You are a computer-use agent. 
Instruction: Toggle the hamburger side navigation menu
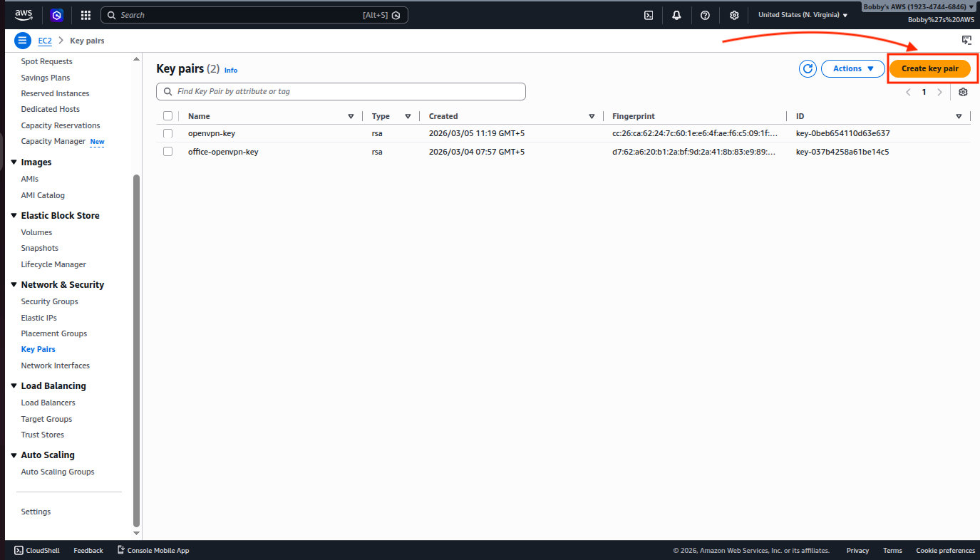(x=23, y=41)
